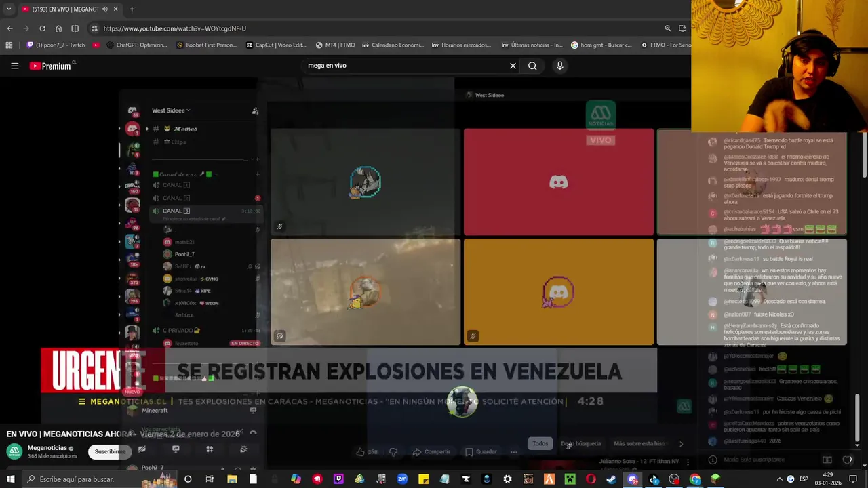Open more video actions three-dot menu

click(514, 451)
